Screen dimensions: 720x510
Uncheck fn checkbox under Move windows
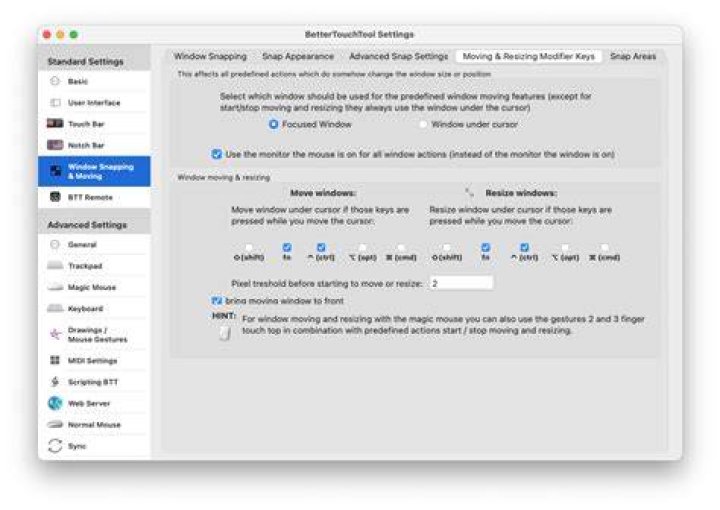point(287,247)
